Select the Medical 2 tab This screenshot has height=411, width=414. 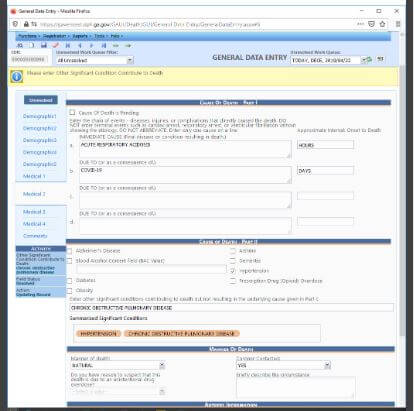pyautogui.click(x=34, y=194)
